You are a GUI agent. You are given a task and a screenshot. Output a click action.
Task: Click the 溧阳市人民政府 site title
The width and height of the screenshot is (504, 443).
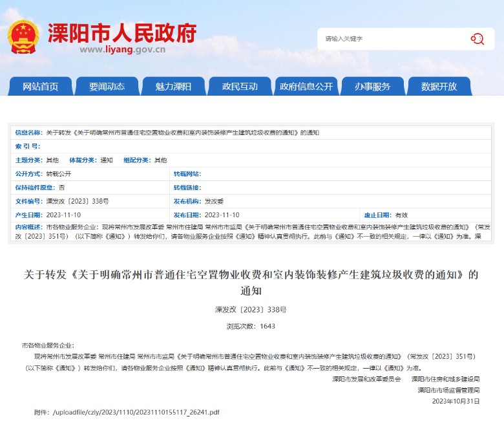coord(122,33)
